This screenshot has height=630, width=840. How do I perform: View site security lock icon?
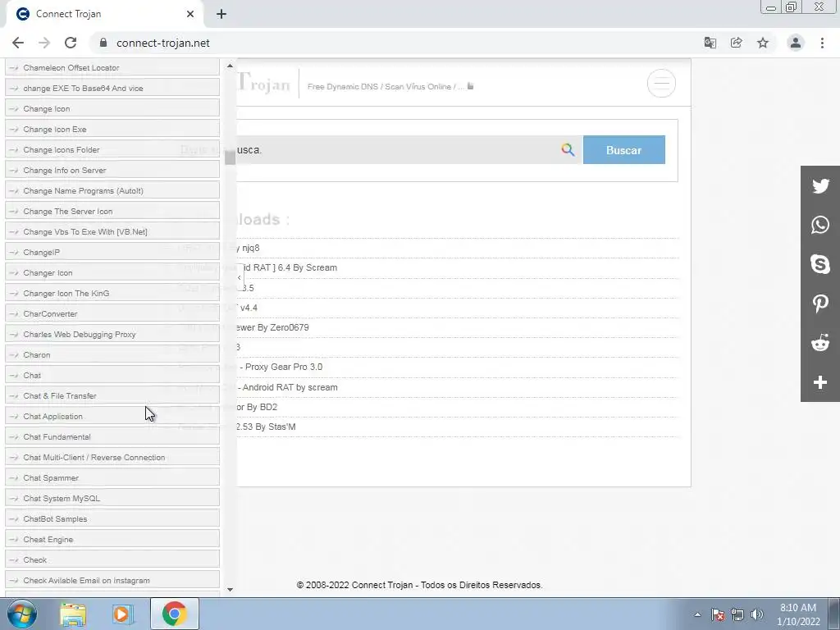pyautogui.click(x=103, y=43)
